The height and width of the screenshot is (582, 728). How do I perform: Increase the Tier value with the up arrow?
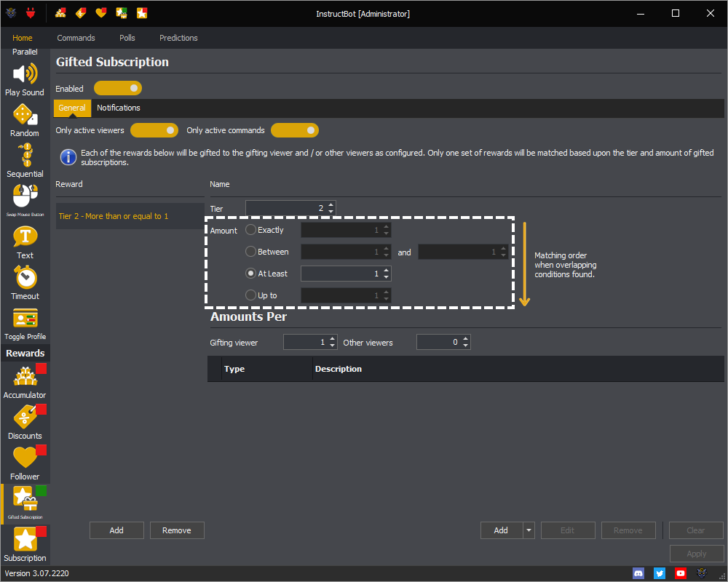point(331,204)
